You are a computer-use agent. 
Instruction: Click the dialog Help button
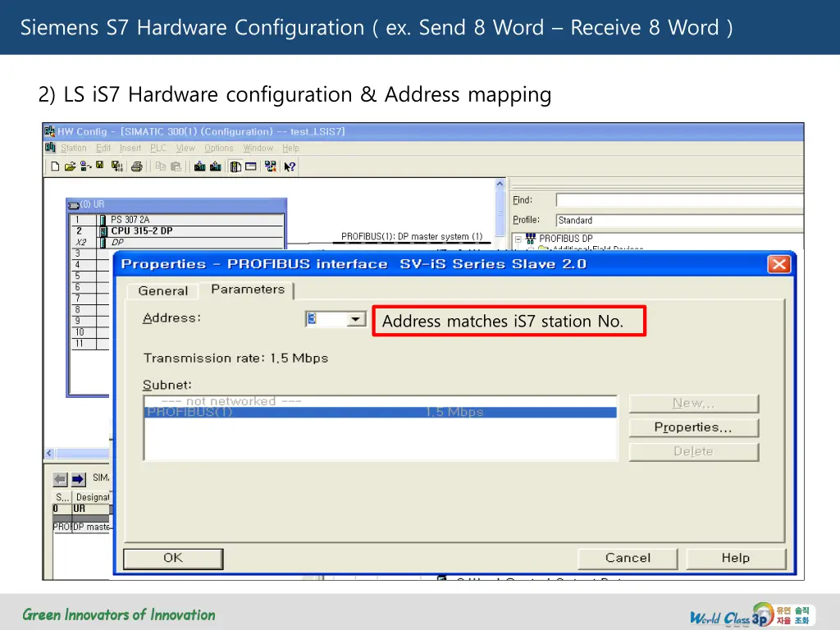click(x=736, y=558)
